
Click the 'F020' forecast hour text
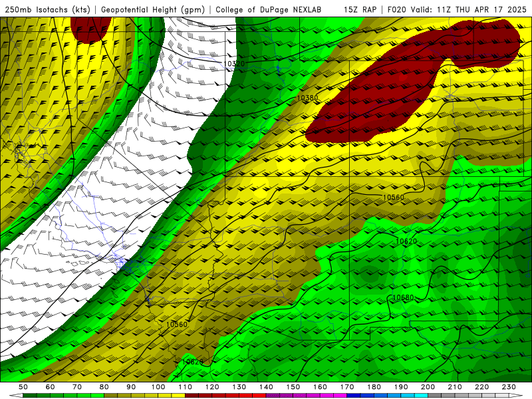(396, 9)
